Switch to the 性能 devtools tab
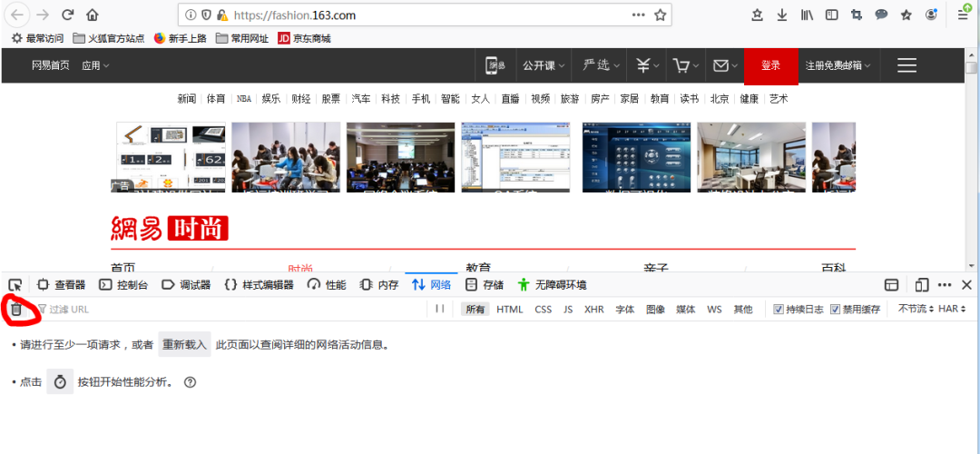Image resolution: width=980 pixels, height=454 pixels. pyautogui.click(x=327, y=285)
